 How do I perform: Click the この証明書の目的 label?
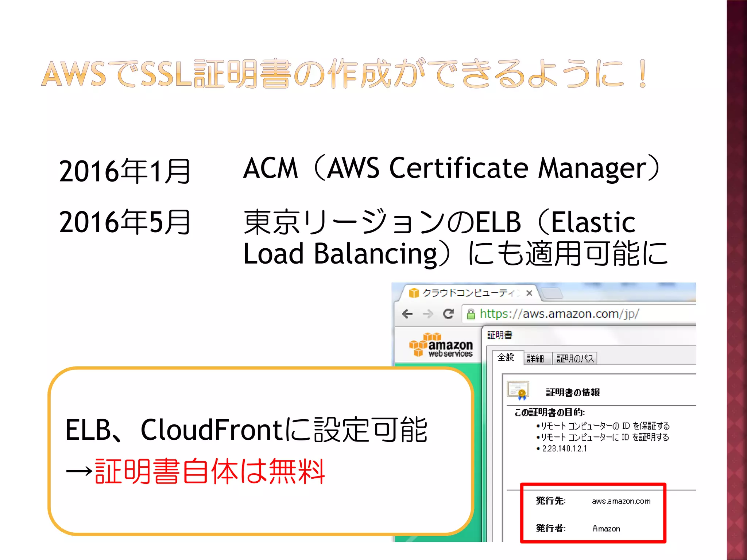tap(549, 412)
